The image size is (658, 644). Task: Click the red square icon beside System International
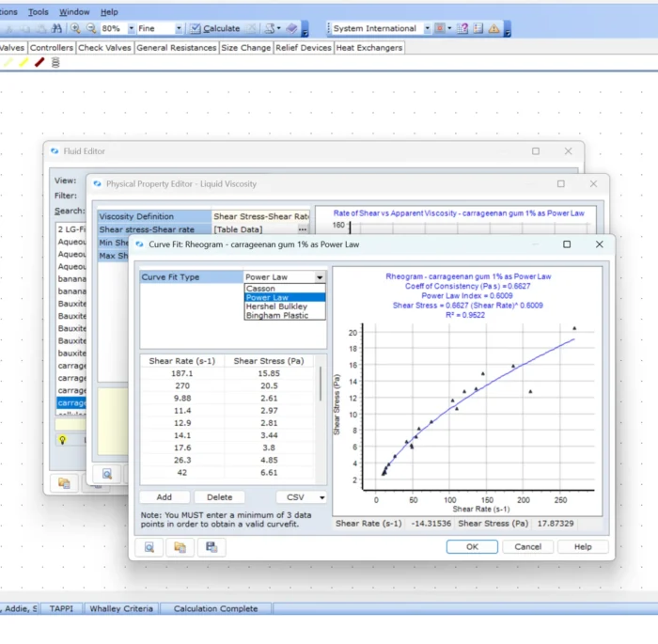[x=440, y=28]
